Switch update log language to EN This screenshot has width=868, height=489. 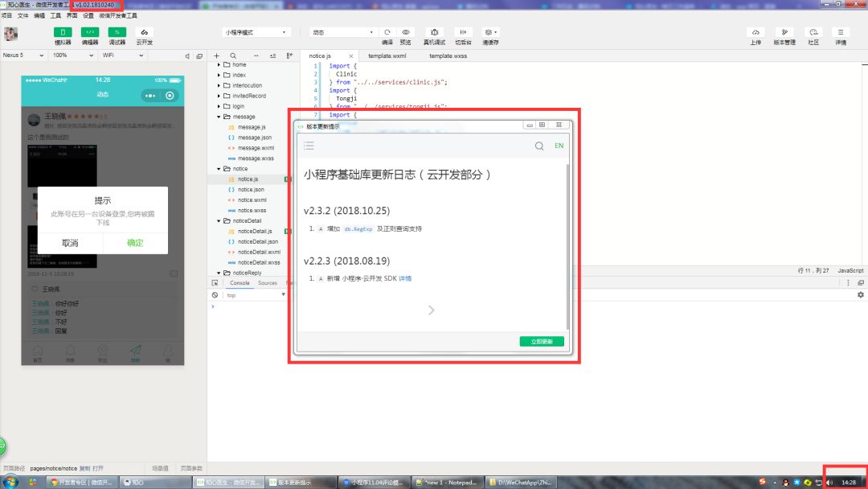pos(559,146)
